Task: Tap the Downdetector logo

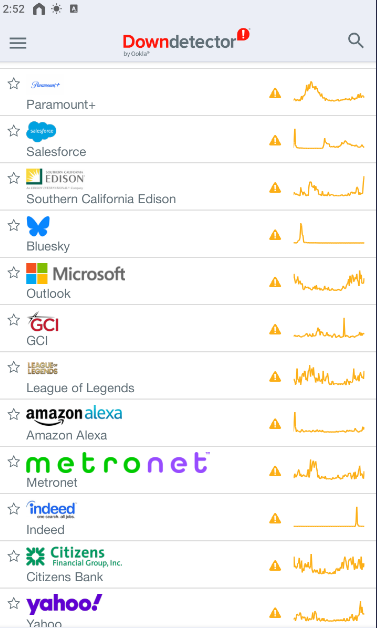Action: (186, 42)
